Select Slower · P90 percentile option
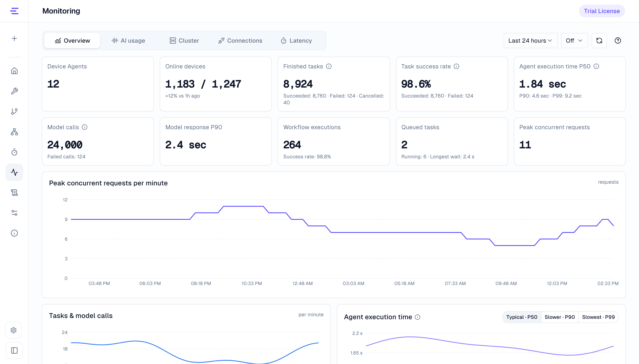Screen dimensions: 639x364 (560, 317)
